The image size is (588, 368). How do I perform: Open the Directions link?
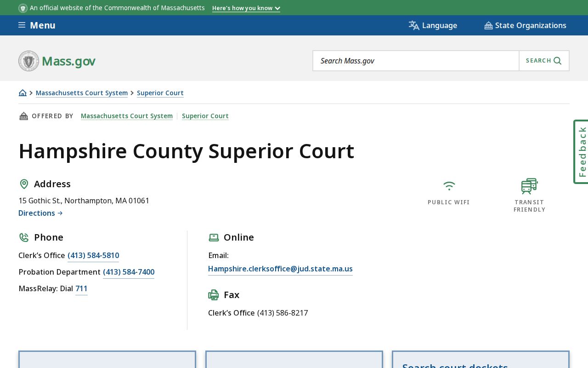pyautogui.click(x=40, y=213)
